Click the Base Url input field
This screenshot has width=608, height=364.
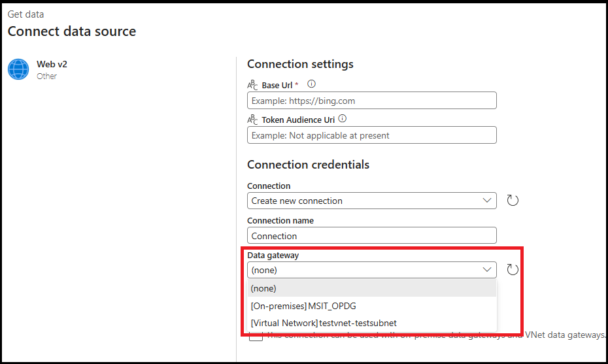(x=372, y=101)
